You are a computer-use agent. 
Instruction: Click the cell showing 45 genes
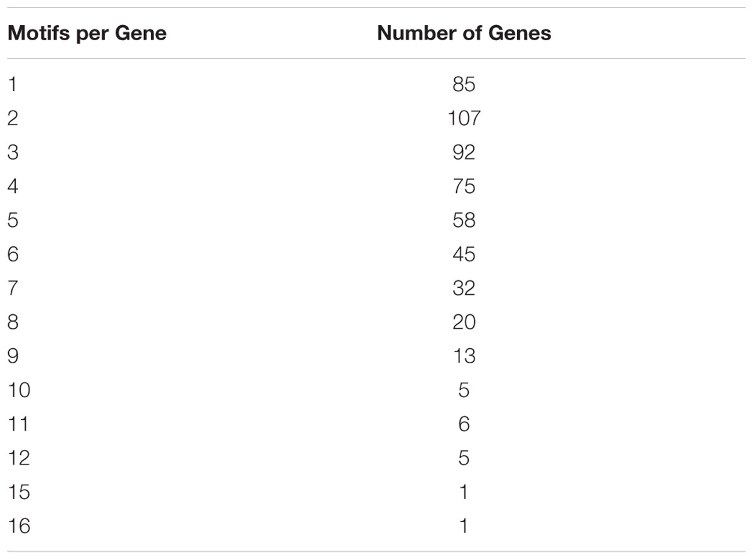(x=464, y=254)
